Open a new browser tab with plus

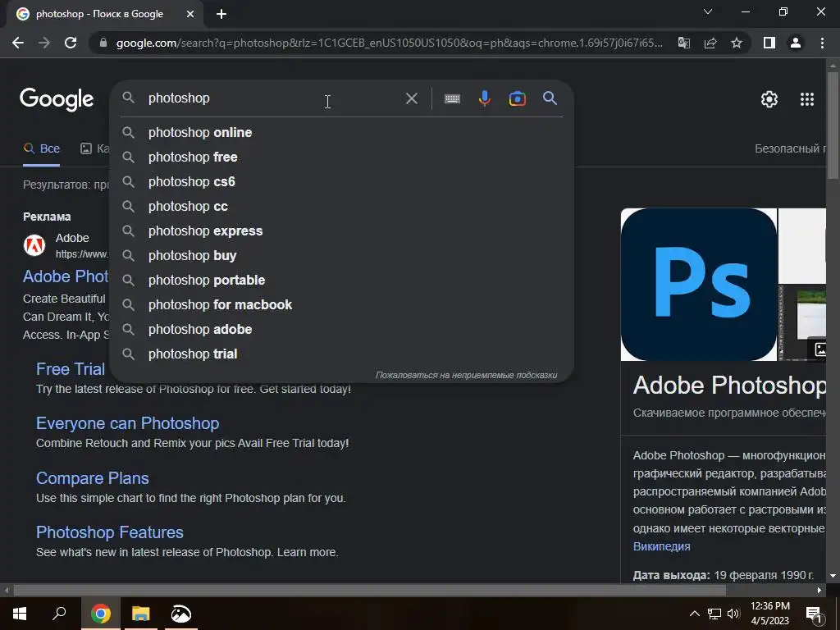(x=221, y=15)
